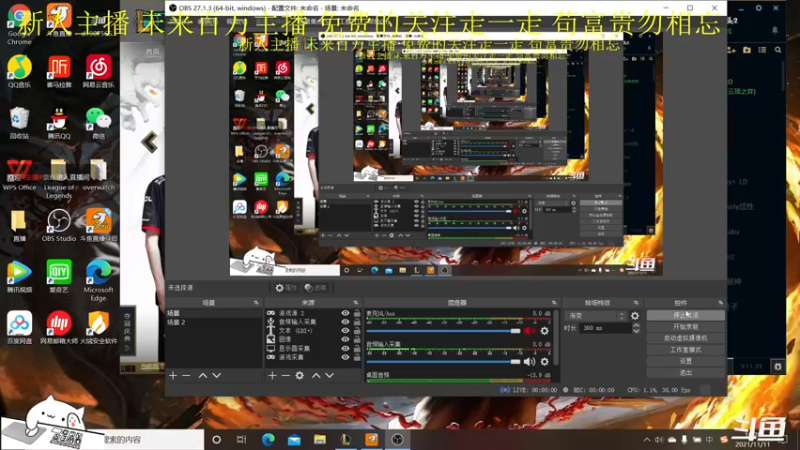Open source properties gear in Sources toolbar
800x450 pixels.
[x=299, y=376]
